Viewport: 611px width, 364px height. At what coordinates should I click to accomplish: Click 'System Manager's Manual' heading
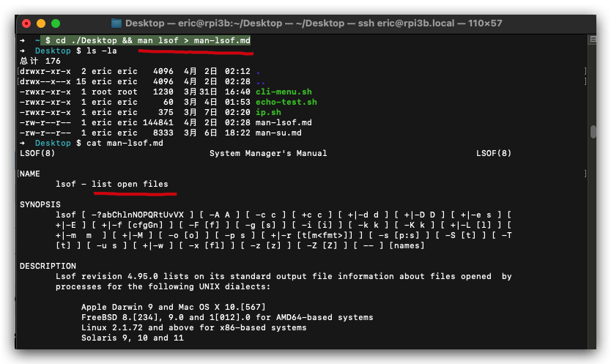[x=268, y=153]
